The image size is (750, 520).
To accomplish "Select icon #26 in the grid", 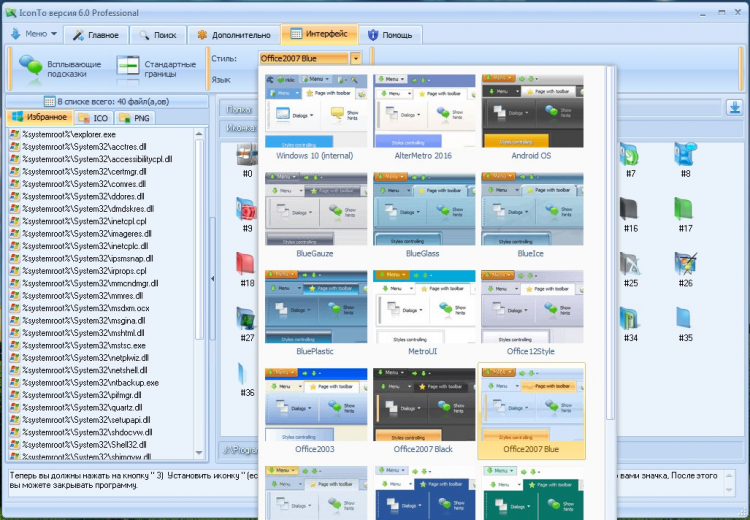I will point(685,269).
